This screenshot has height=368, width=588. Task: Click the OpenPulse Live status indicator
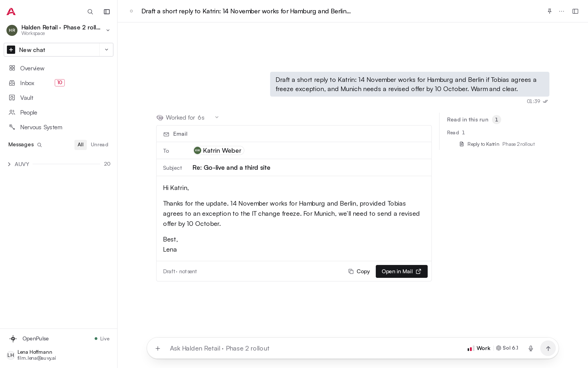[102, 339]
